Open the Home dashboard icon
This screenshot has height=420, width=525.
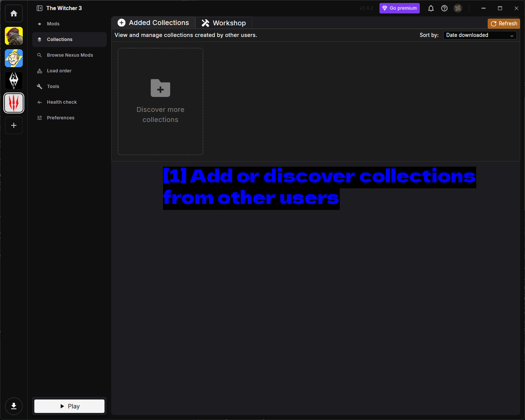(x=14, y=13)
